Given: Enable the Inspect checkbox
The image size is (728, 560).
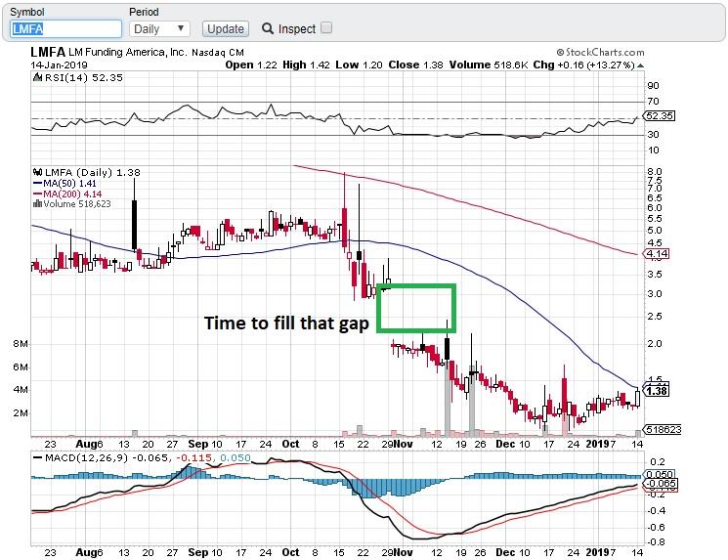Looking at the screenshot, I should [326, 28].
